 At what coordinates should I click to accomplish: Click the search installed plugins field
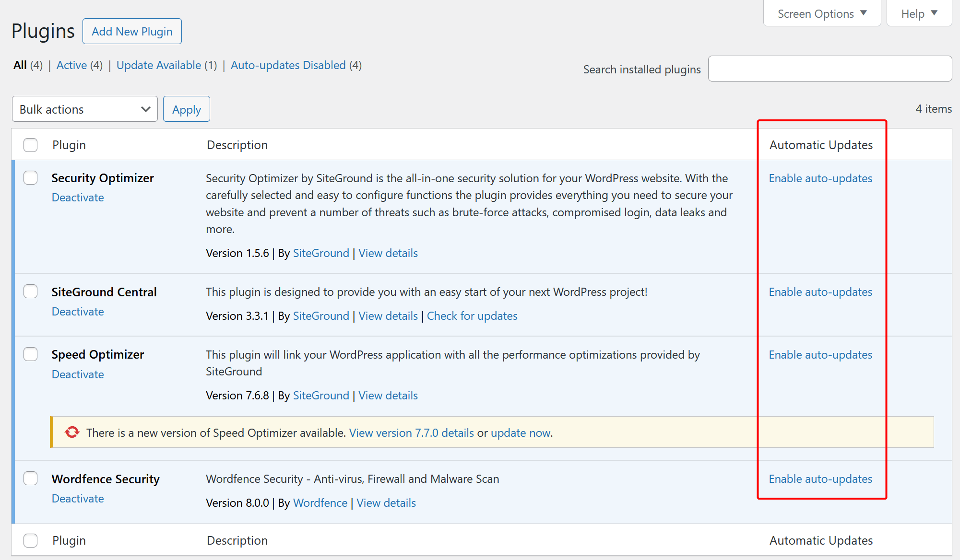coord(830,69)
